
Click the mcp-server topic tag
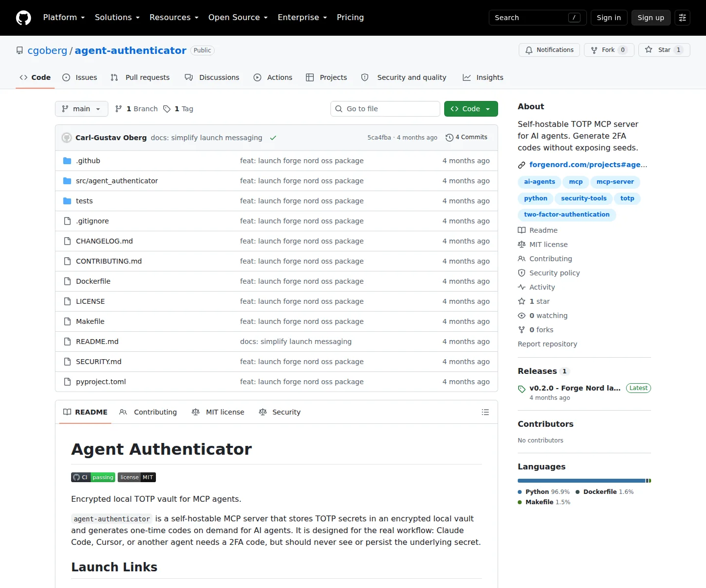615,182
